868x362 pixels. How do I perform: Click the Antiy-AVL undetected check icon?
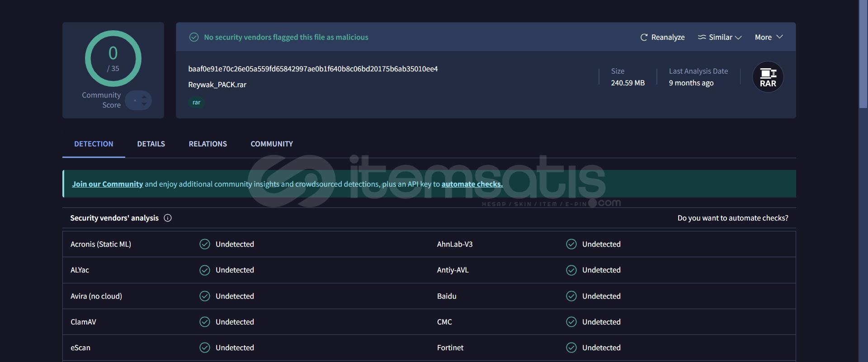click(x=571, y=270)
